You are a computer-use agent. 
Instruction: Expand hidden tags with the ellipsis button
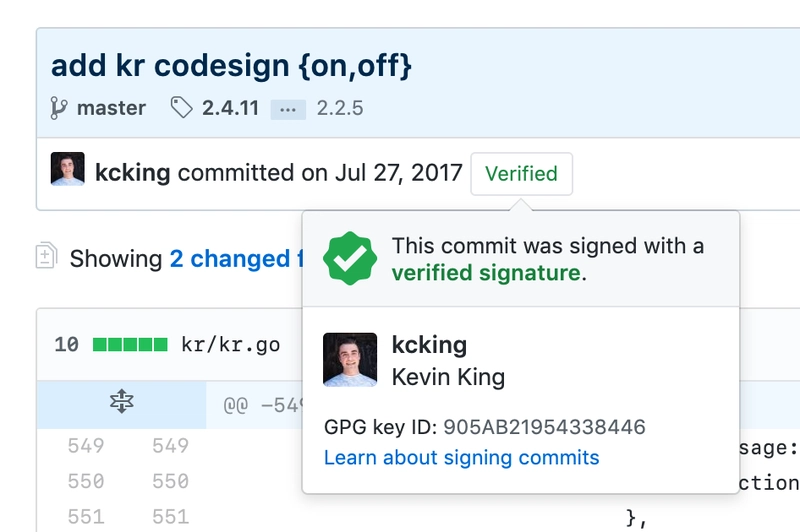(x=288, y=110)
